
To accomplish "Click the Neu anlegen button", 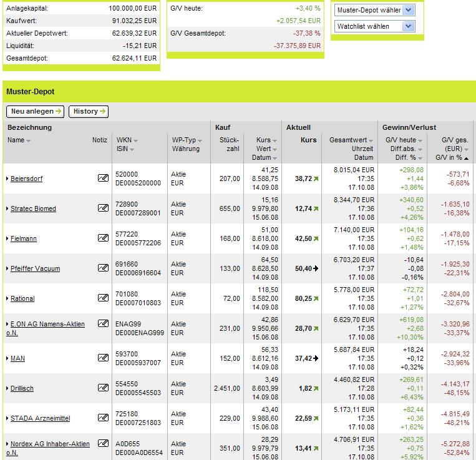I will (x=35, y=112).
